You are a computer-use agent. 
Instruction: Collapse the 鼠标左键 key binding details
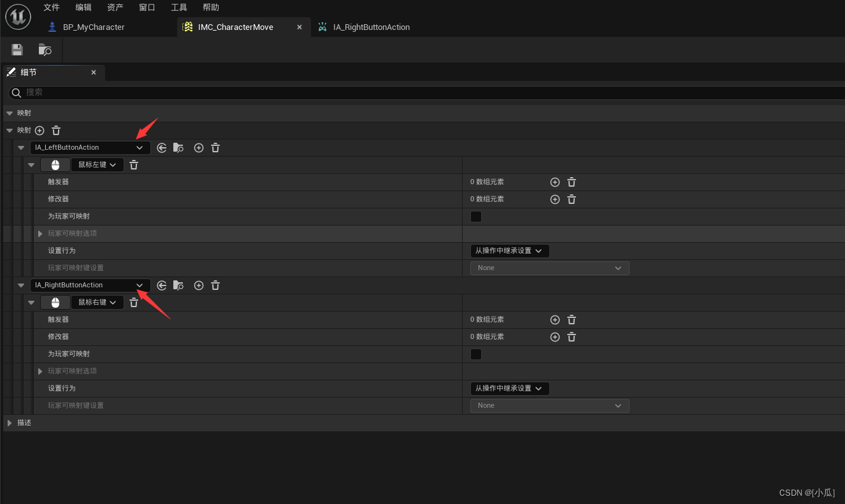click(x=31, y=165)
